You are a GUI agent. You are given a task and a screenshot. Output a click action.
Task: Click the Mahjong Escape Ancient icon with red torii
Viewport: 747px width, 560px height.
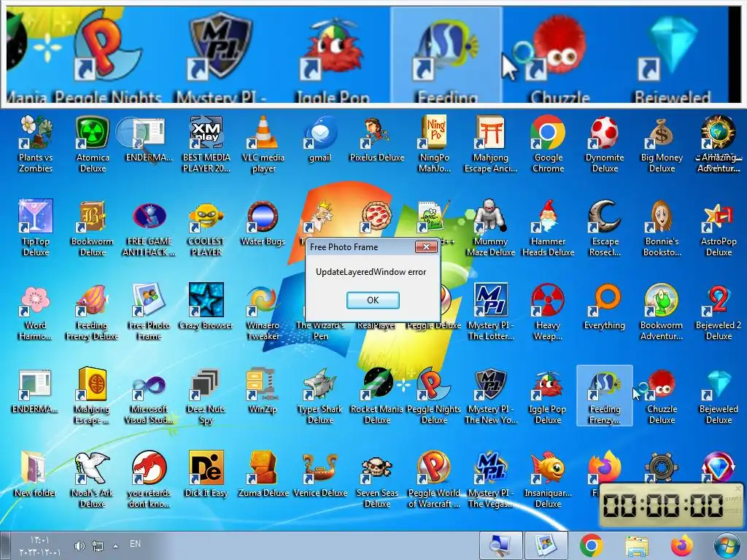coord(491,144)
